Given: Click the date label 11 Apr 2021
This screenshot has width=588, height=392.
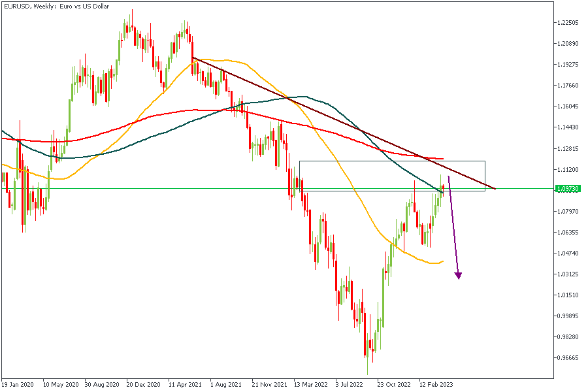Looking at the screenshot, I should (186, 385).
